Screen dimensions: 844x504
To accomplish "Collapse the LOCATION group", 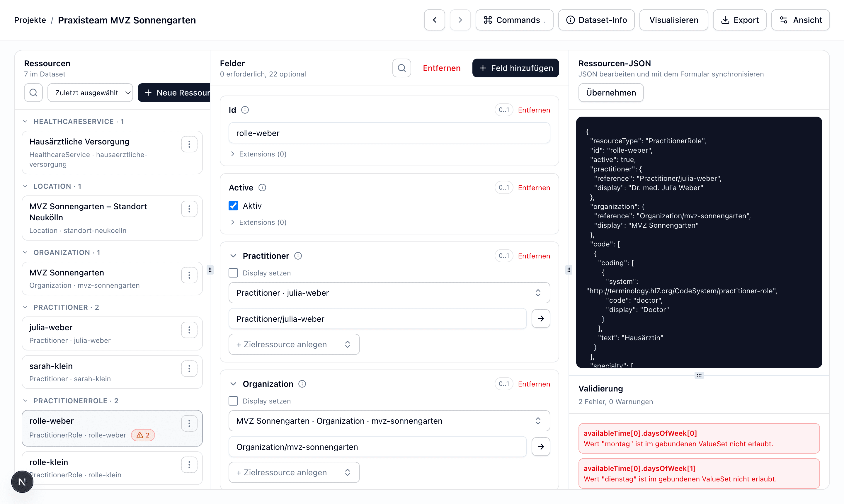I will click(x=25, y=186).
